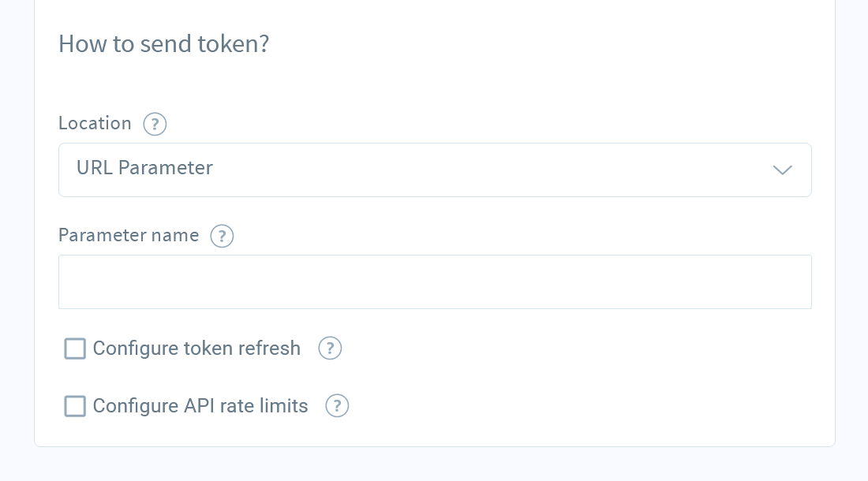Focus the Parameter name text field
The width and height of the screenshot is (868, 481).
point(435,282)
